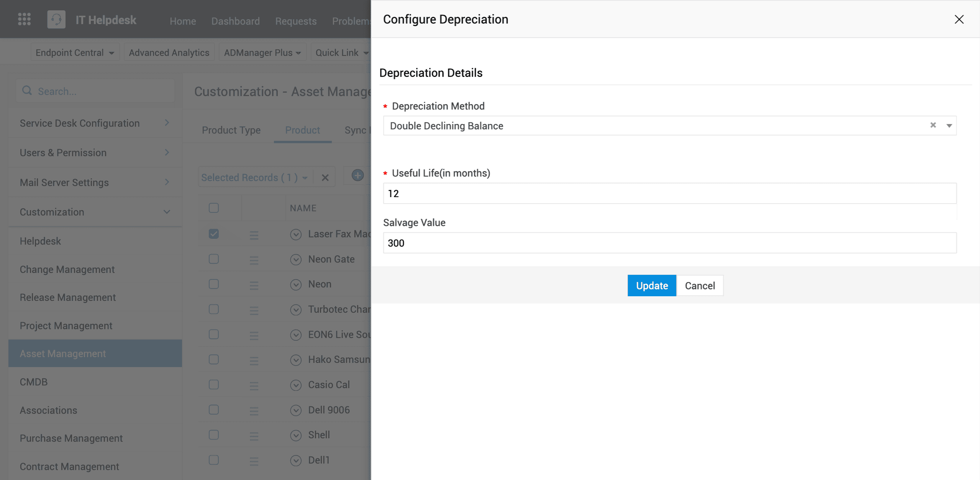
Task: Open row actions circle icon for Neon Gate
Action: tap(296, 260)
